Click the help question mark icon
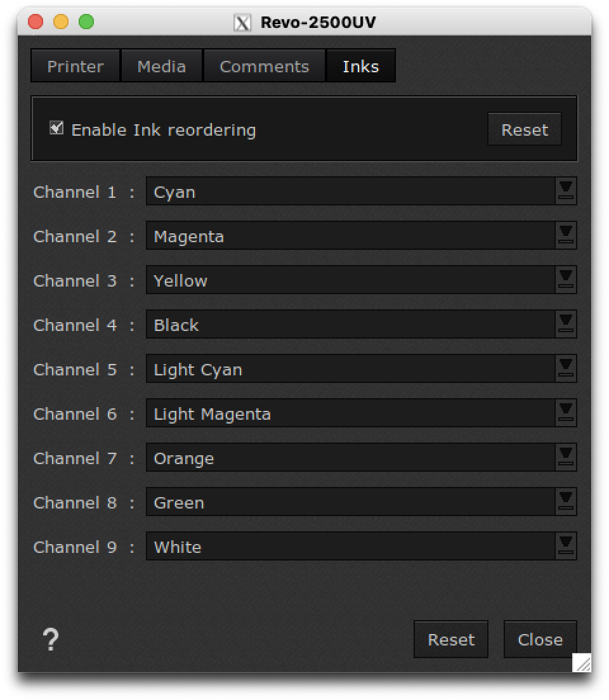 pyautogui.click(x=49, y=640)
